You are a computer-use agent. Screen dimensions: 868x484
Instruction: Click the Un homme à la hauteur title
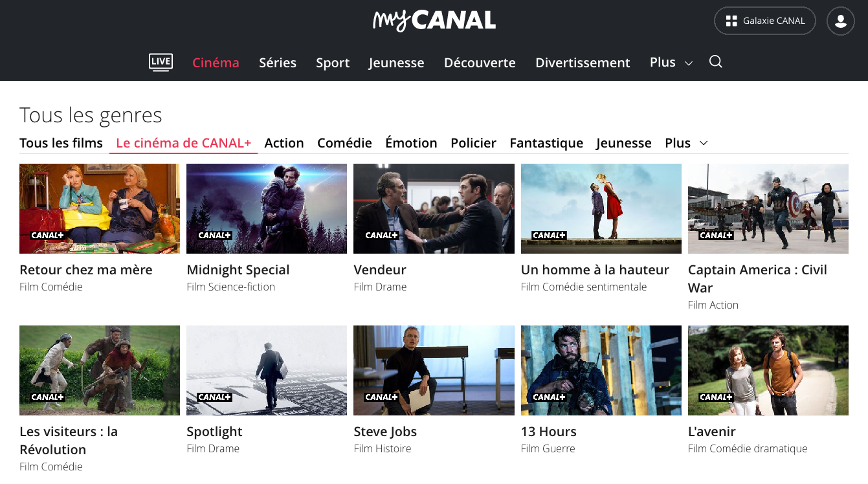click(595, 270)
